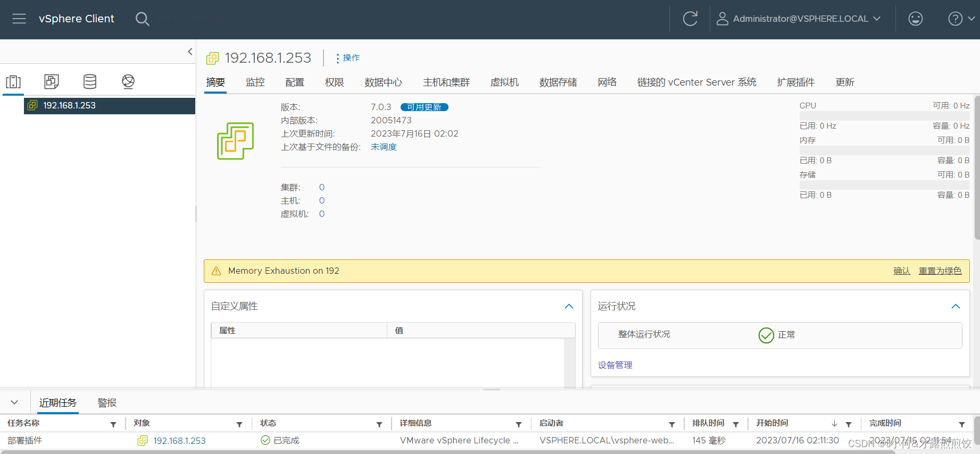Click the CPU usage bar
The width and height of the screenshot is (980, 454).
tap(884, 116)
